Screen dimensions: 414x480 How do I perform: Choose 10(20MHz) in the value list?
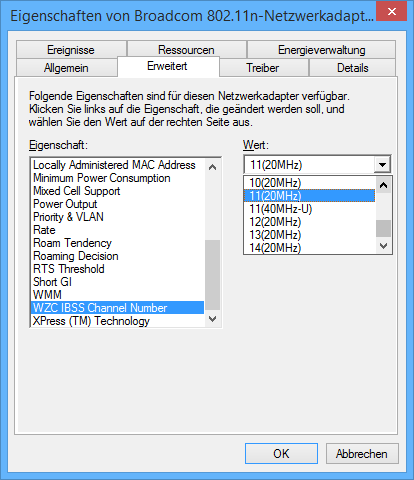pos(309,183)
